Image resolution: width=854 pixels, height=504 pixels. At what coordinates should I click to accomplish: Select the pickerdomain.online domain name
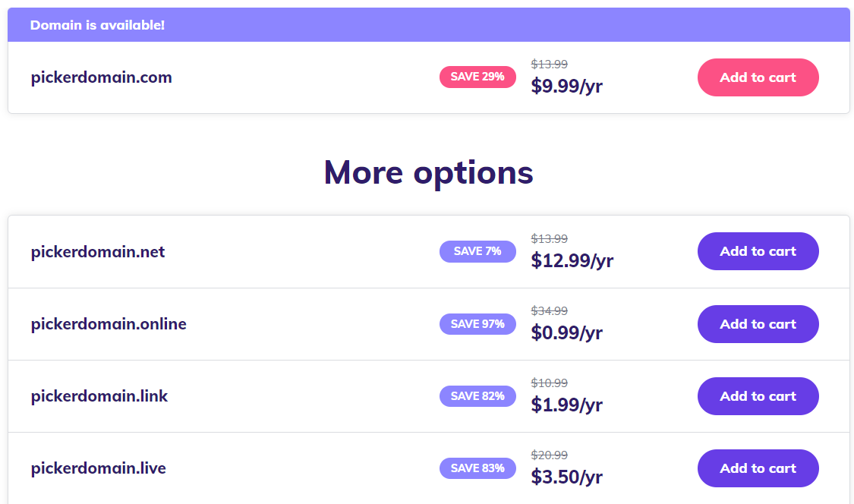[109, 324]
